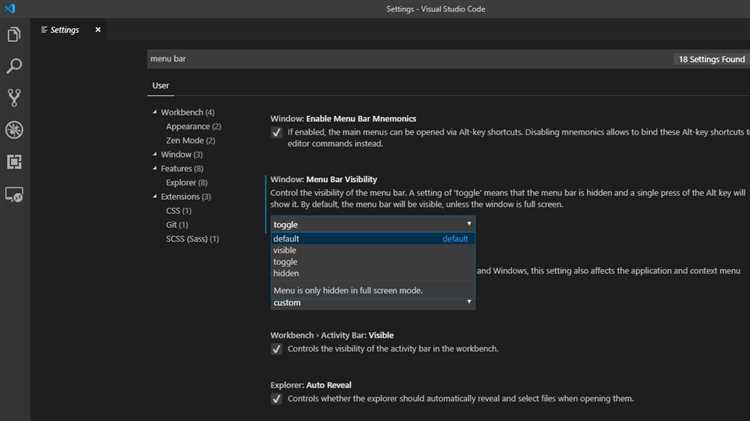
Task: Click the VS Code logo icon
Action: pyautogui.click(x=10, y=9)
